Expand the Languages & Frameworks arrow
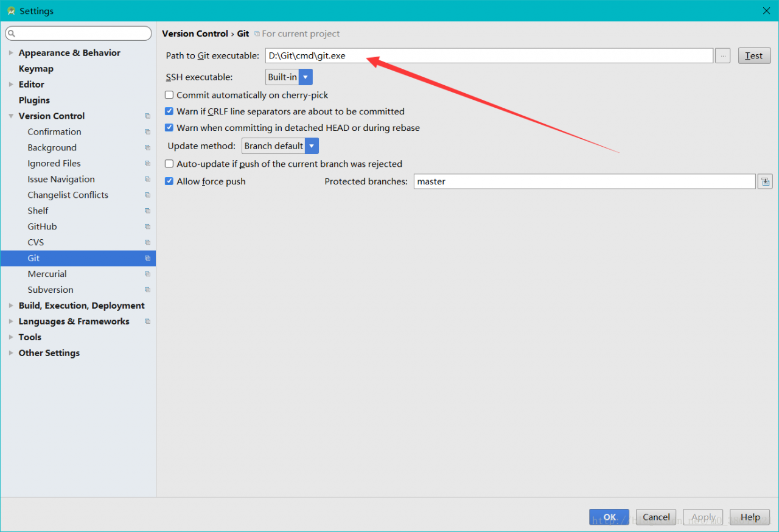This screenshot has height=532, width=779. [x=11, y=321]
